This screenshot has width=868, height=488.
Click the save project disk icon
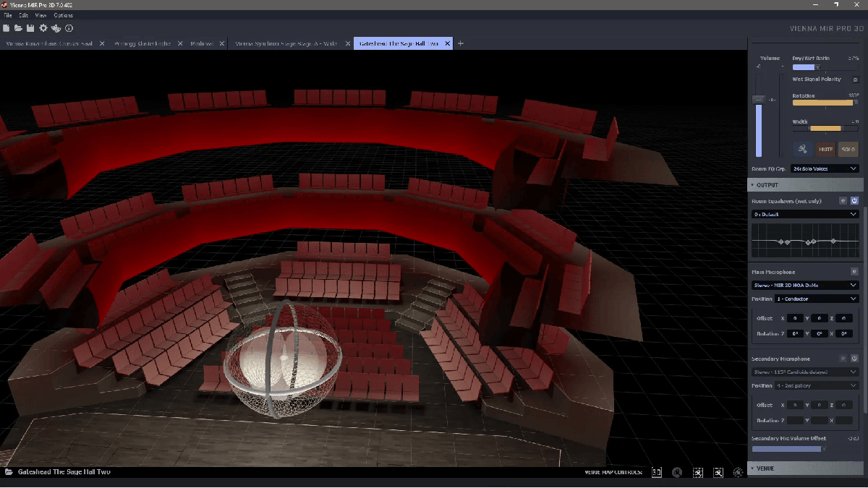[30, 28]
